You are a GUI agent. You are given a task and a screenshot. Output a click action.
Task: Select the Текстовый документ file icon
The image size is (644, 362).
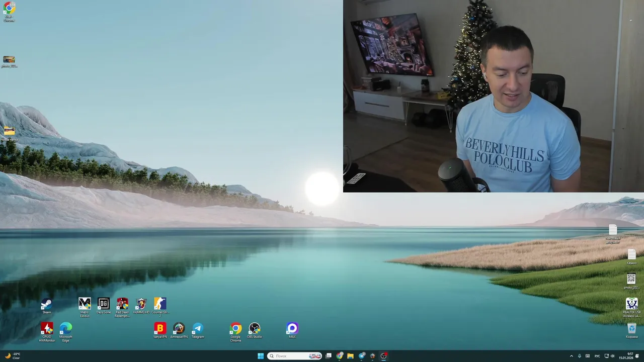pyautogui.click(x=613, y=234)
